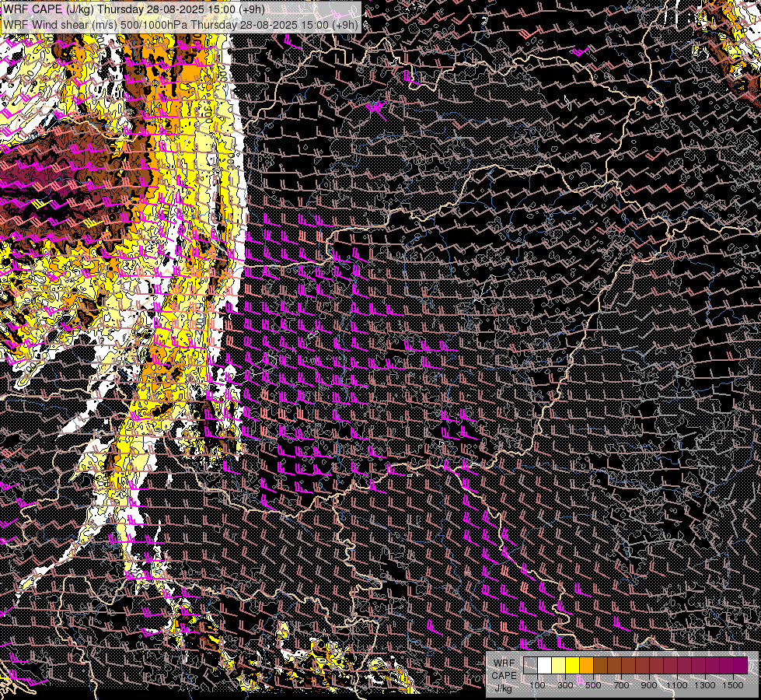Click the 1500 legend label
Image resolution: width=761 pixels, height=700 pixels.
coord(733,685)
